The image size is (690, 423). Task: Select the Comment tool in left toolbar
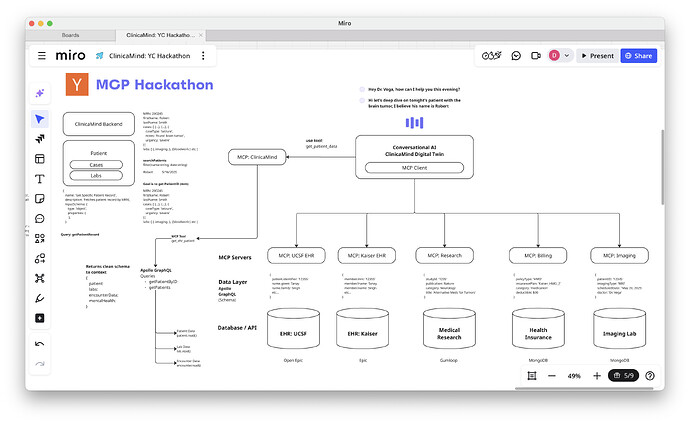[x=40, y=219]
